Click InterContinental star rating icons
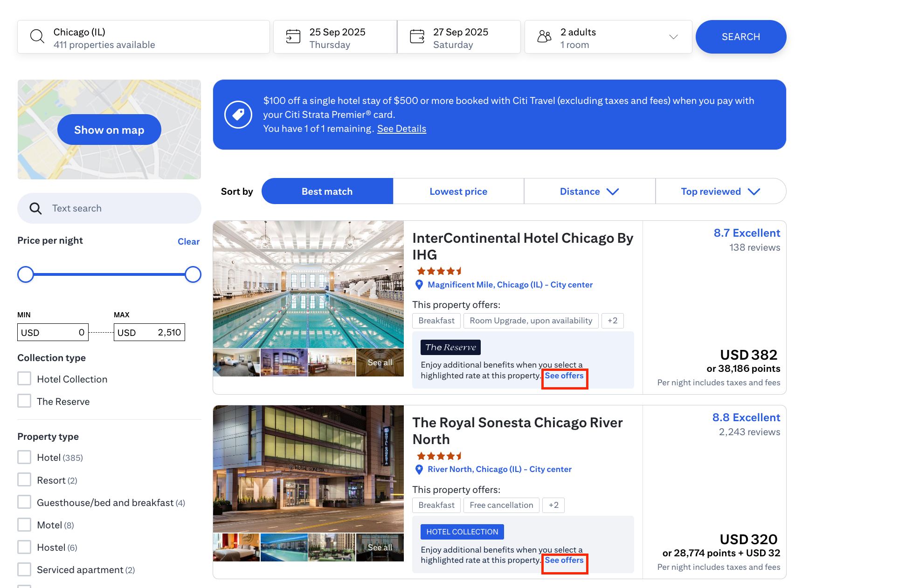This screenshot has width=899, height=588. click(x=439, y=271)
